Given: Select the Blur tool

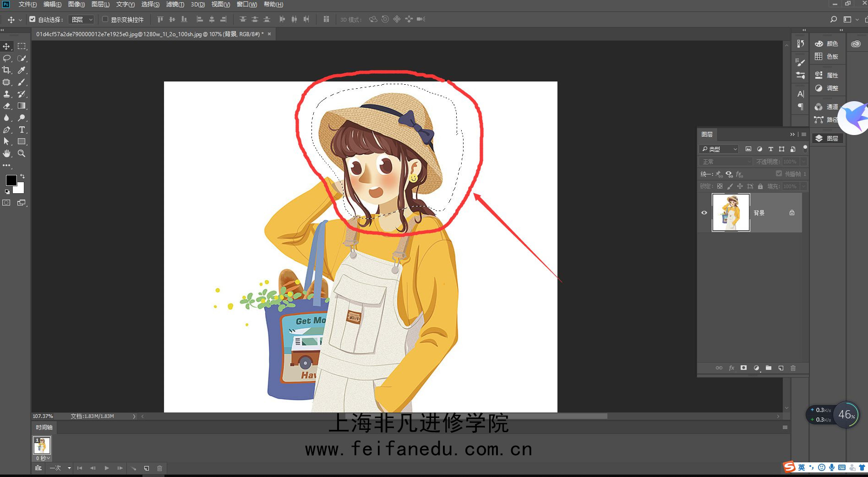Looking at the screenshot, I should point(7,118).
